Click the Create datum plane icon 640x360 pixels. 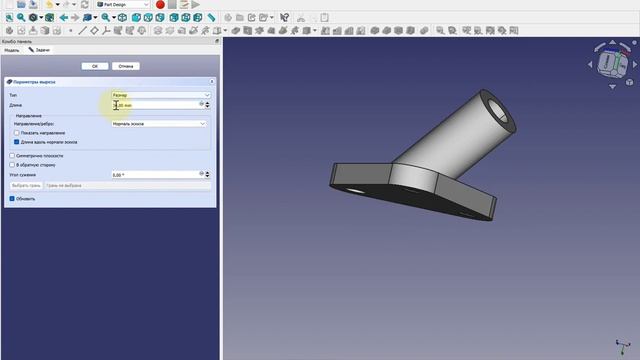[94, 31]
